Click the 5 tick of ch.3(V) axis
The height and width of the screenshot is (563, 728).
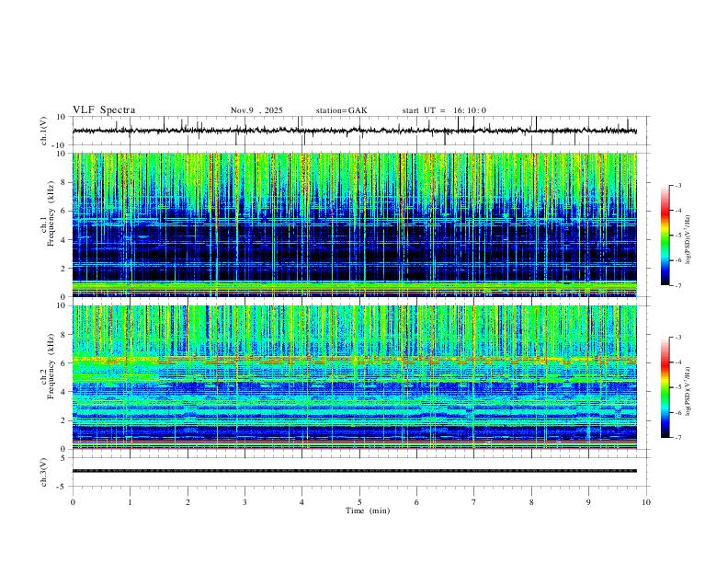pos(64,458)
